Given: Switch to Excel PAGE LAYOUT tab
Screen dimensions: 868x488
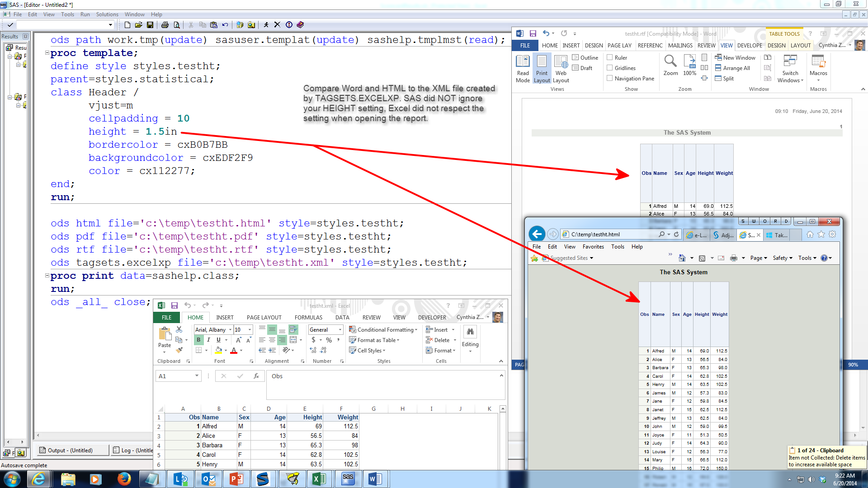Looking at the screenshot, I should 264,317.
